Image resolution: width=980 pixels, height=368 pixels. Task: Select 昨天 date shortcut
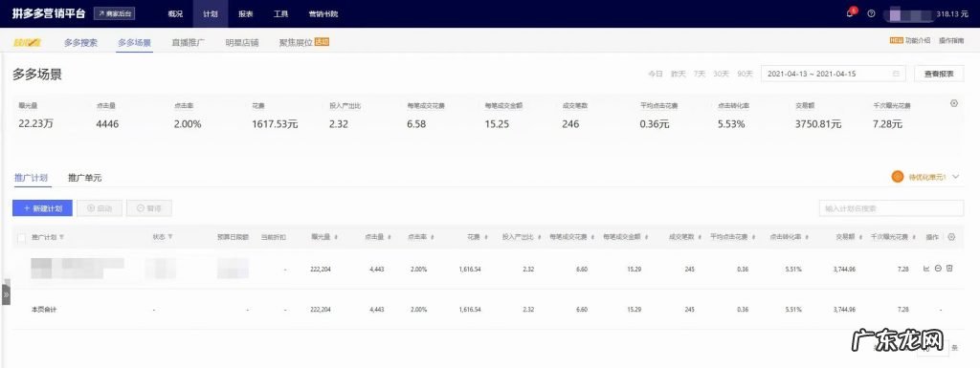[x=678, y=74]
